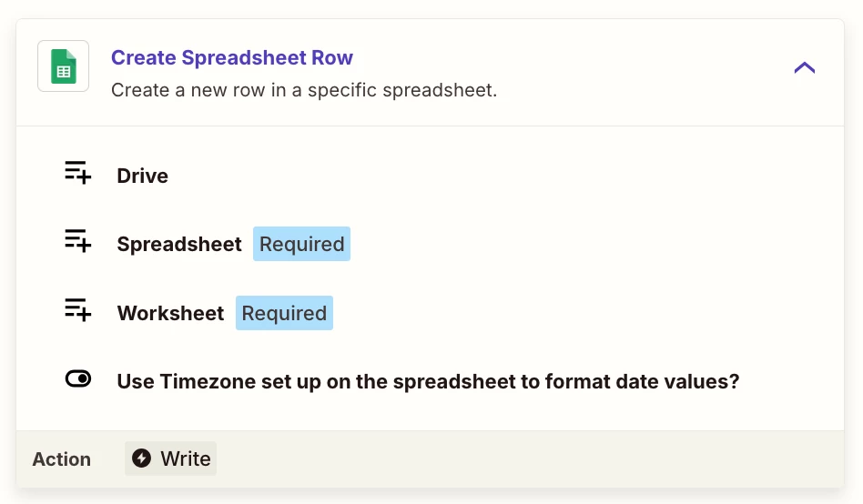Click the list-add icon beside Worksheet
The height and width of the screenshot is (504, 863).
coord(78,311)
